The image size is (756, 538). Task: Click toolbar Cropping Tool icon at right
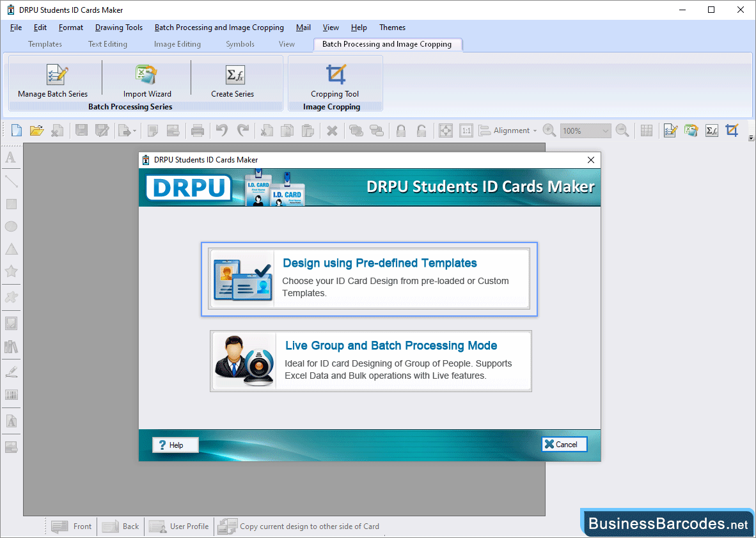click(732, 130)
